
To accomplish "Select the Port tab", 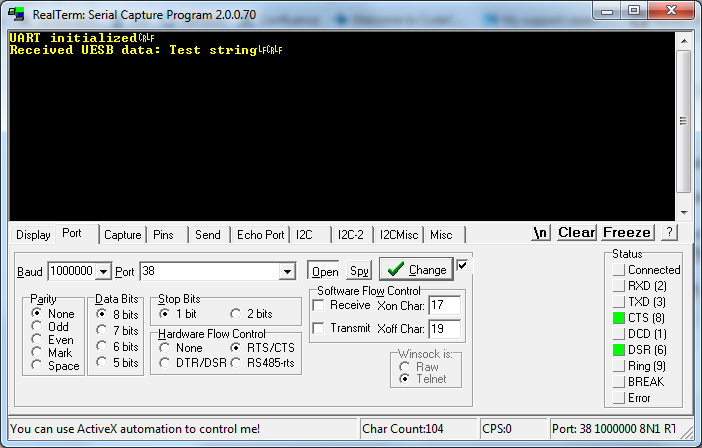I will 72,233.
